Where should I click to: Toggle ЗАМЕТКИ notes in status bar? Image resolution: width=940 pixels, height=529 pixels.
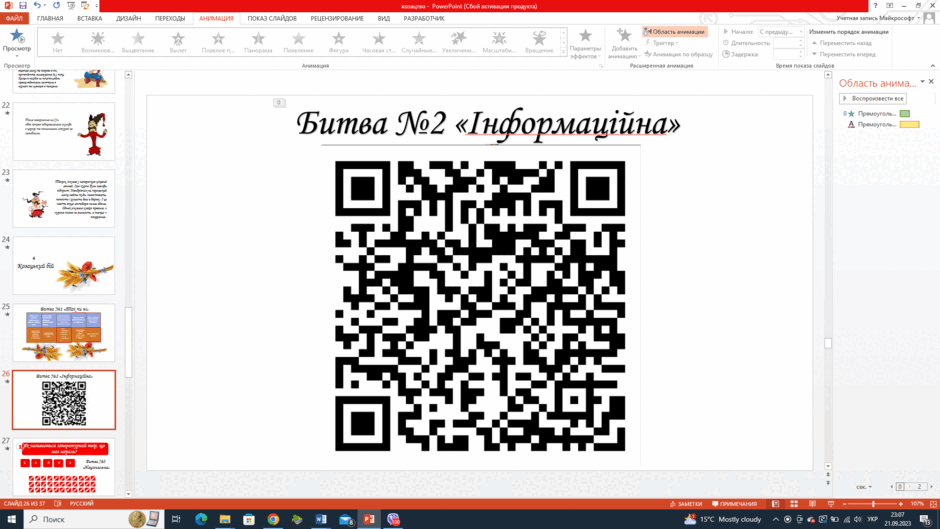click(x=686, y=504)
